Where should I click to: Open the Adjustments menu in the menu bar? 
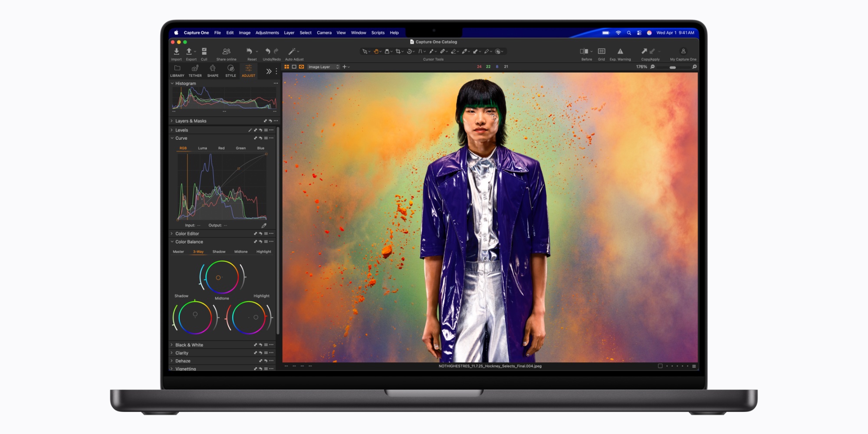267,33
